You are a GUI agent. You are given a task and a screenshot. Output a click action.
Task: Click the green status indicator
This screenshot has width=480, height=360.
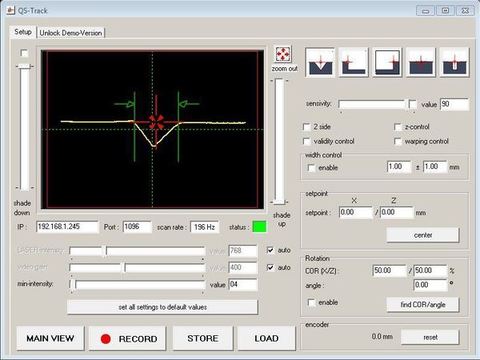click(260, 227)
